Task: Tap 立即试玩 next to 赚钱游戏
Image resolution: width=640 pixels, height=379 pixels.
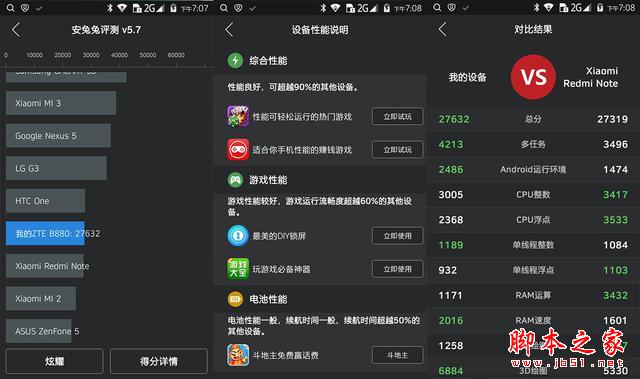Action: (398, 150)
